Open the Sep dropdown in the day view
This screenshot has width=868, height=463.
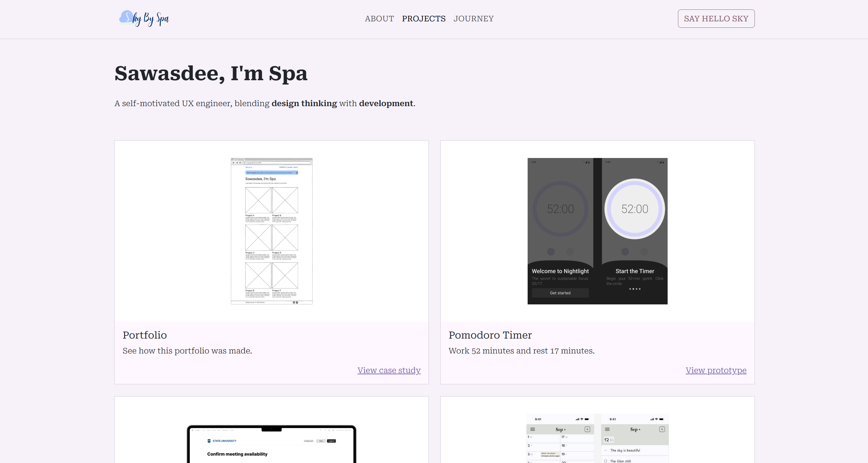[x=635, y=430]
